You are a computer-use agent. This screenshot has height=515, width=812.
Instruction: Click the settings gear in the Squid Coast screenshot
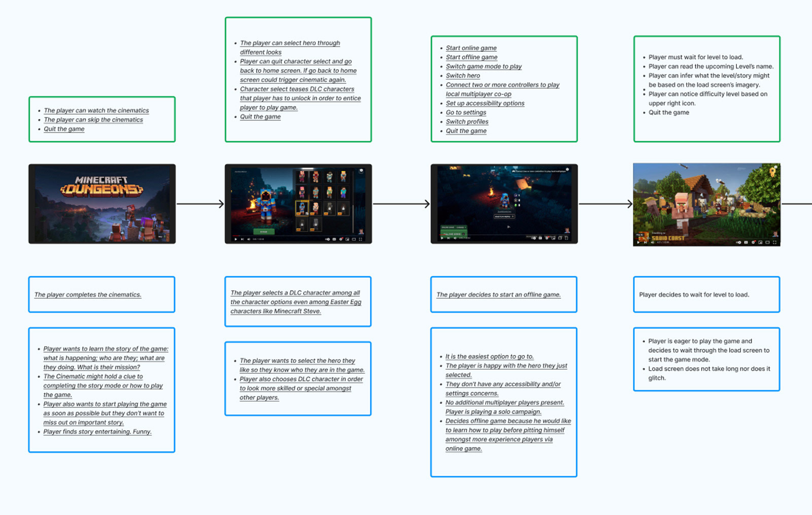pyautogui.click(x=753, y=242)
